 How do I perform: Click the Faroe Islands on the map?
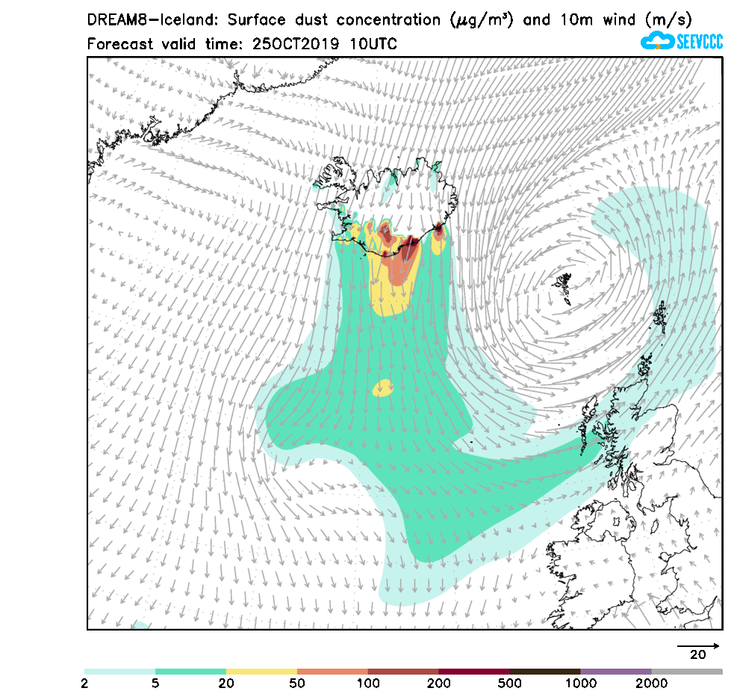(565, 287)
